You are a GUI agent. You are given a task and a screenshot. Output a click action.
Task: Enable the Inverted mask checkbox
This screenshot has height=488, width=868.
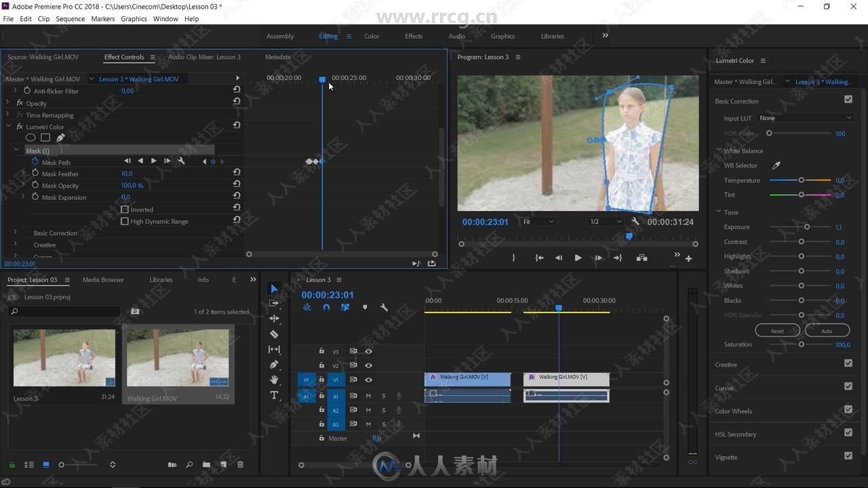(125, 209)
